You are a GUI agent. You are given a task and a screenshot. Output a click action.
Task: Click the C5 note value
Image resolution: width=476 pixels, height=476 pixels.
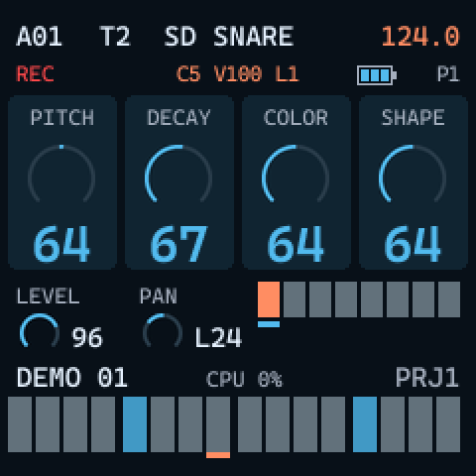click(x=188, y=73)
